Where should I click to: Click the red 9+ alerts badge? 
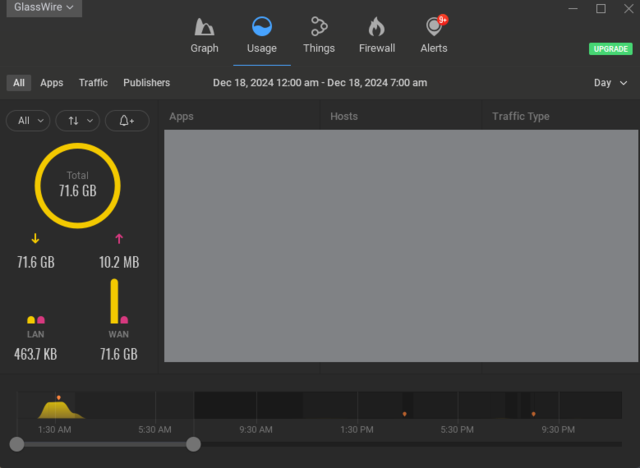click(442, 20)
